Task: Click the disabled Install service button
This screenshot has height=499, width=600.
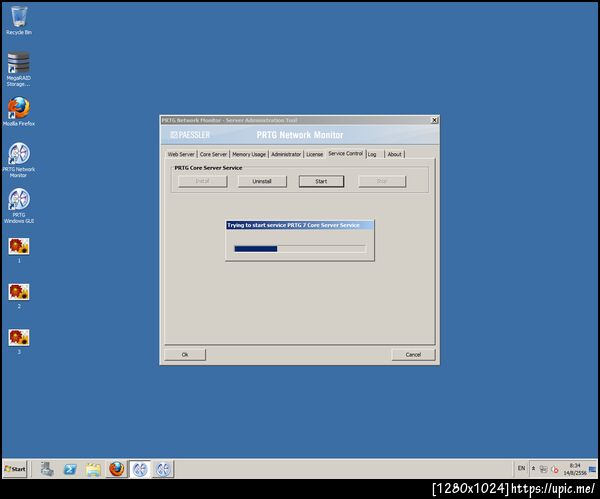Action: point(202,181)
